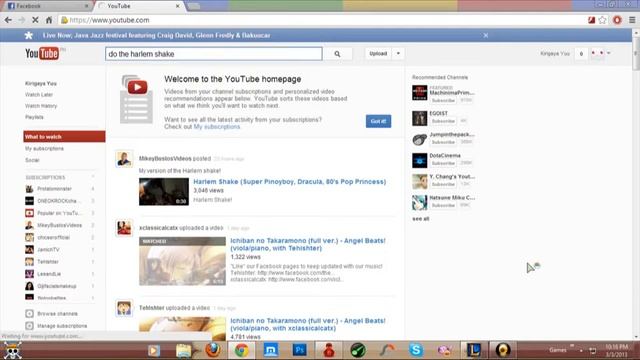The height and width of the screenshot is (360, 640).
Task: Click Tehishter avatar in feed
Action: (124, 308)
